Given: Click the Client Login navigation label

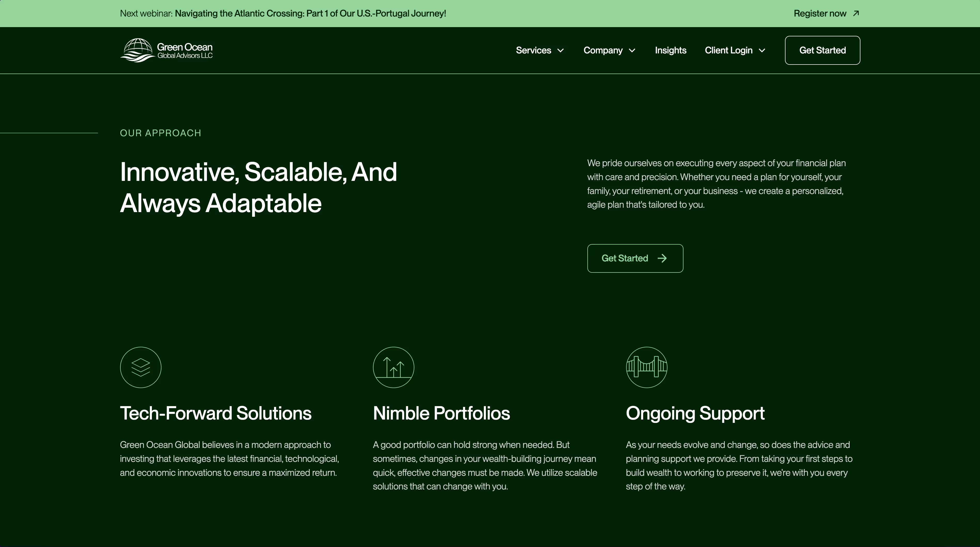Looking at the screenshot, I should [x=728, y=50].
